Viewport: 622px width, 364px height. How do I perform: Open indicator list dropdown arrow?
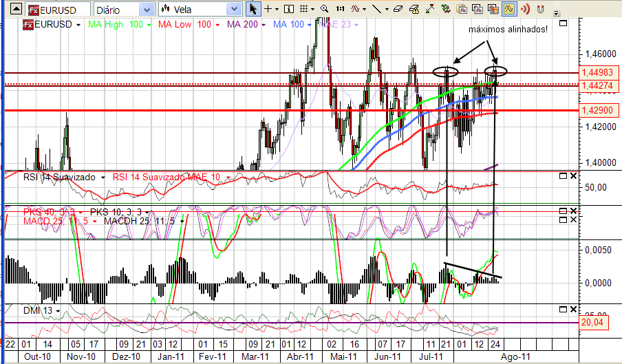coord(364,9)
